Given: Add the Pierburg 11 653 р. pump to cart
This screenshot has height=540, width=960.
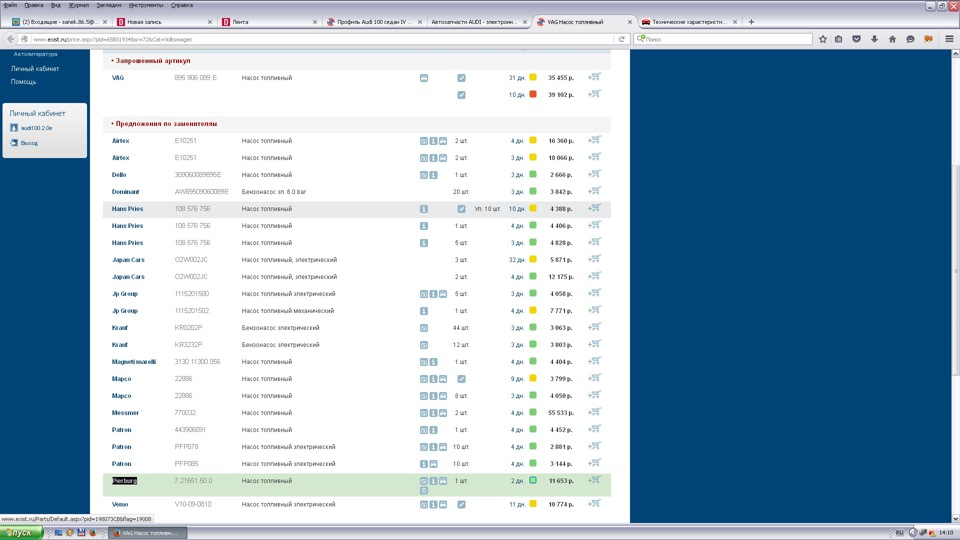Looking at the screenshot, I should coord(594,480).
